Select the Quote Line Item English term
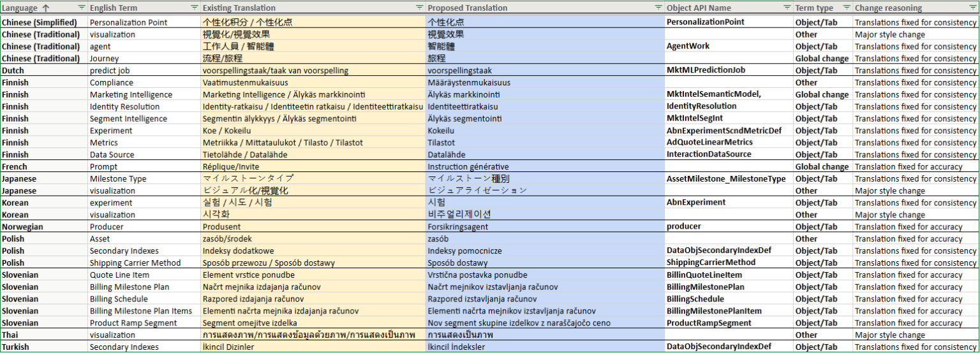Image resolution: width=980 pixels, height=353 pixels. pos(144,275)
